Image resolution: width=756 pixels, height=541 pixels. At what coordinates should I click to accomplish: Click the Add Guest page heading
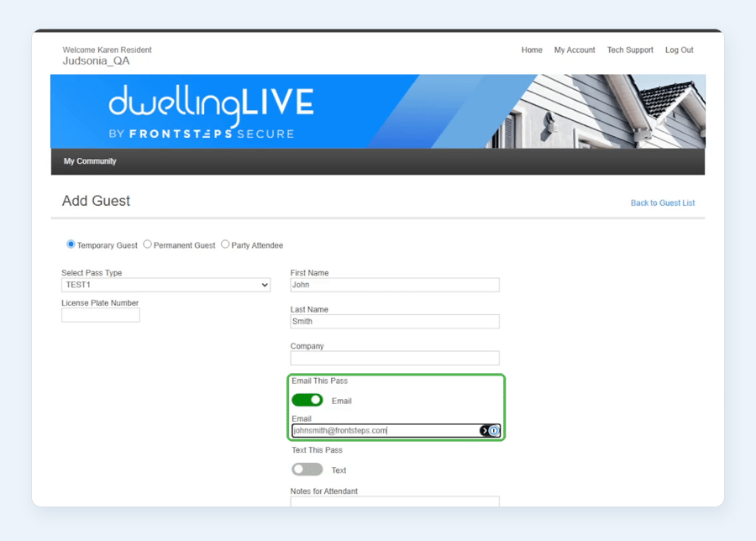point(97,201)
